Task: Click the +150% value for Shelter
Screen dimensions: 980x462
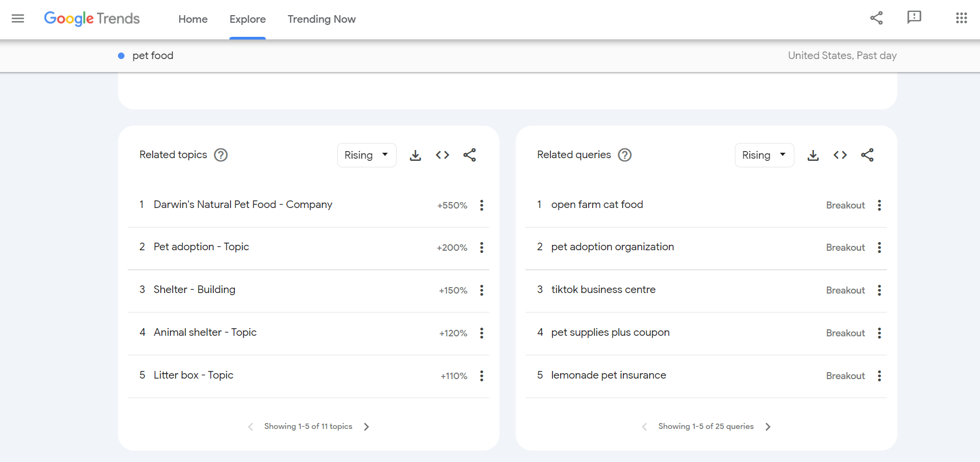Action: [x=453, y=290]
